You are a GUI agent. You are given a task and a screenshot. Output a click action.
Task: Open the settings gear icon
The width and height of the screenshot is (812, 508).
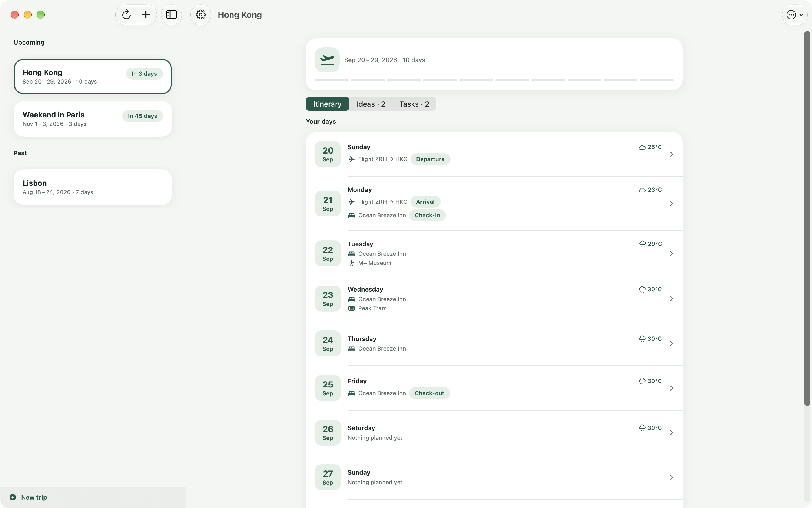pyautogui.click(x=201, y=15)
